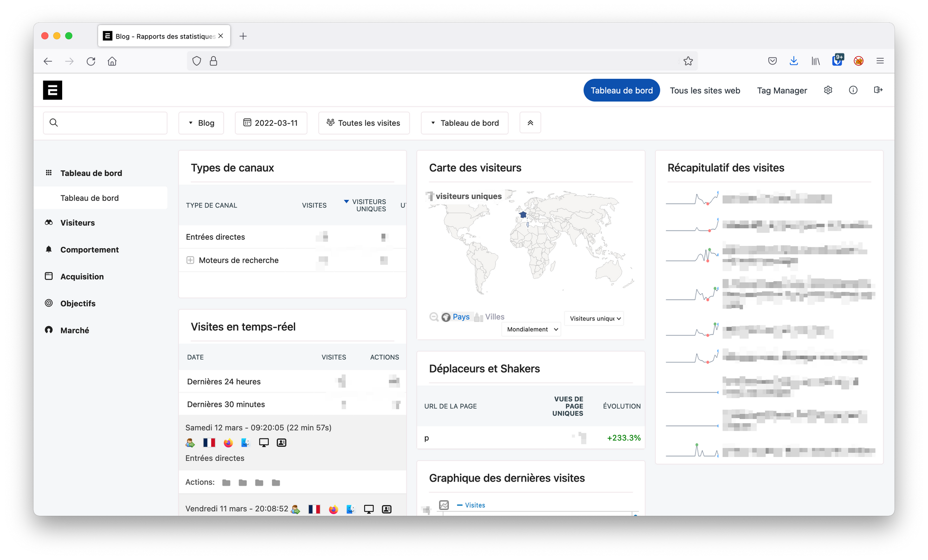Open Tous les sites web
Viewport: 928px width, 560px height.
(705, 90)
